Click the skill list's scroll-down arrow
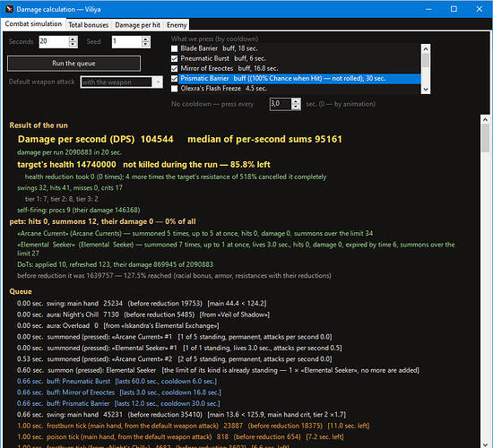 426,90
